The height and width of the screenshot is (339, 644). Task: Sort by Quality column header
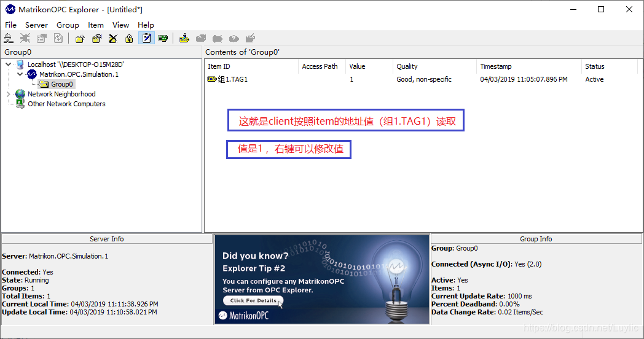[x=434, y=66]
